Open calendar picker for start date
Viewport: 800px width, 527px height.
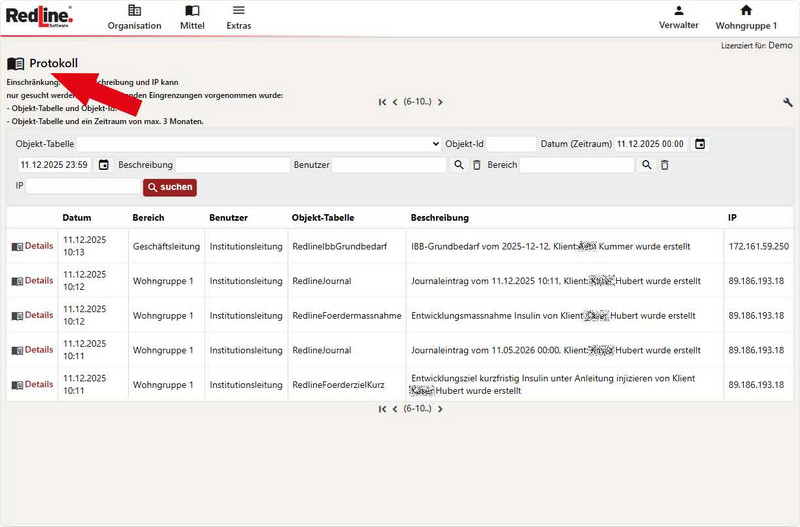700,144
